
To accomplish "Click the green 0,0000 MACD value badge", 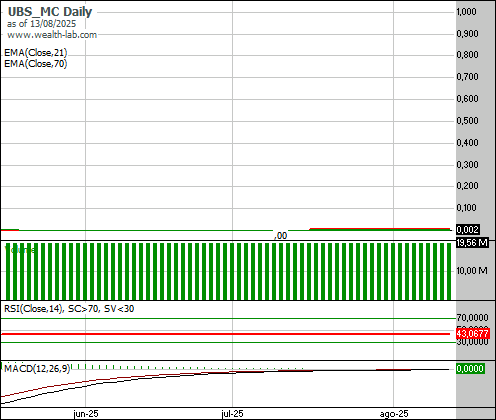I will click(470, 369).
